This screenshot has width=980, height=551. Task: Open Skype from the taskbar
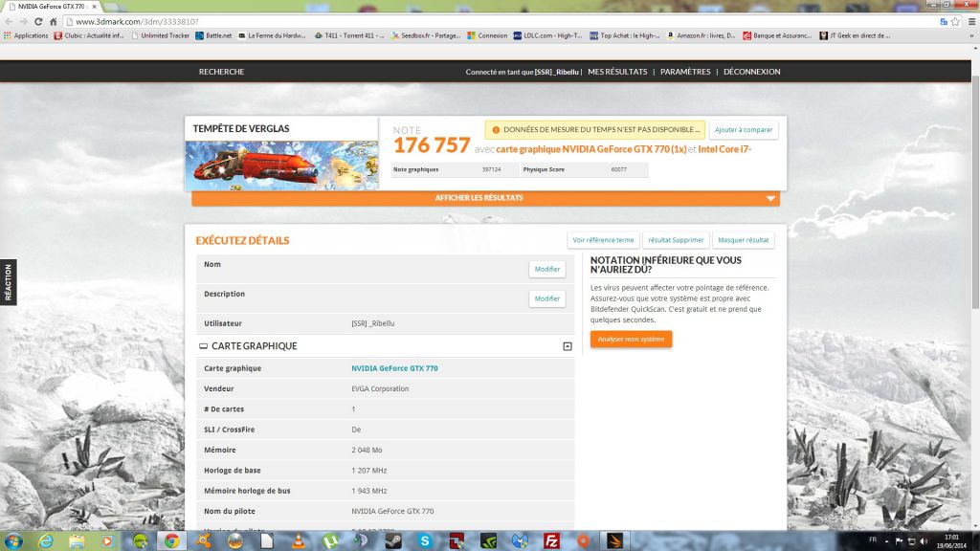click(x=425, y=541)
